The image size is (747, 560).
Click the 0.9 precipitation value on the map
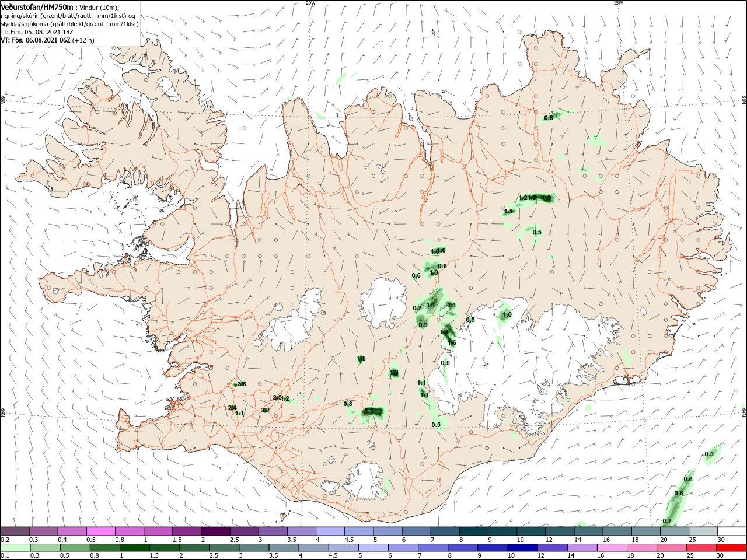(423, 325)
